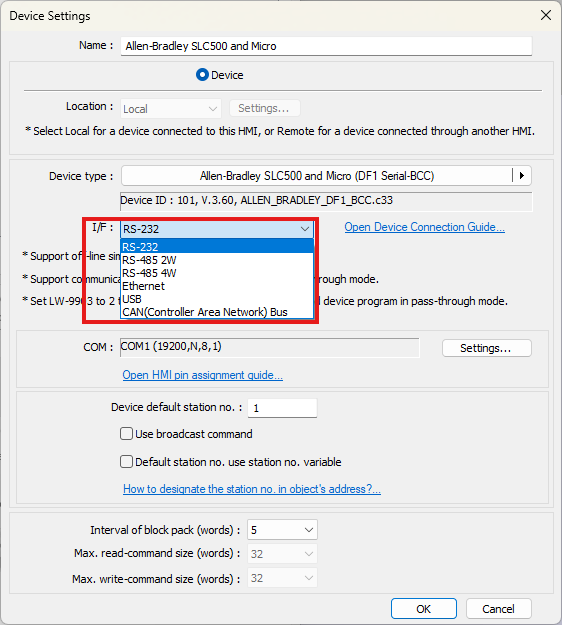Confirm with the OK button
This screenshot has width=562, height=625.
[x=424, y=609]
